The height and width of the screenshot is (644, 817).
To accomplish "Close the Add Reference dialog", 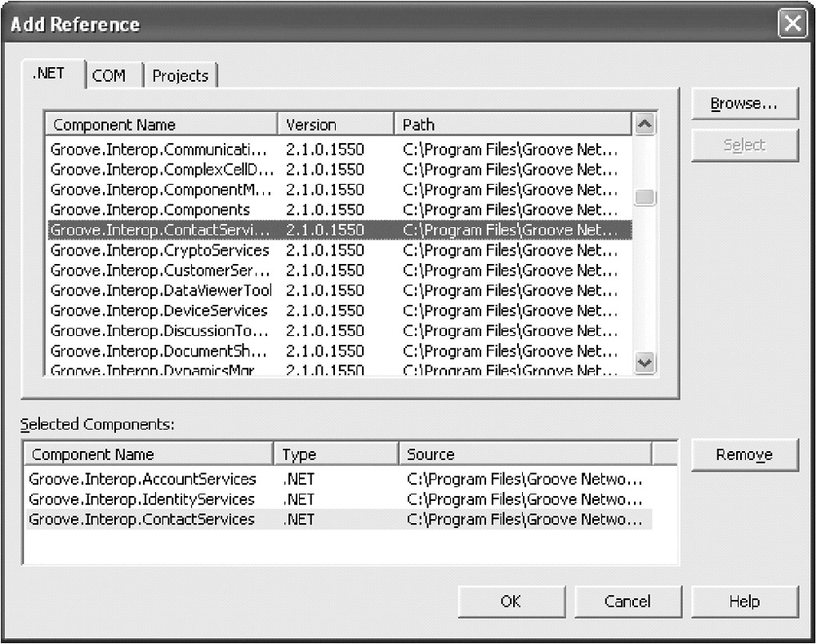I will tap(792, 25).
